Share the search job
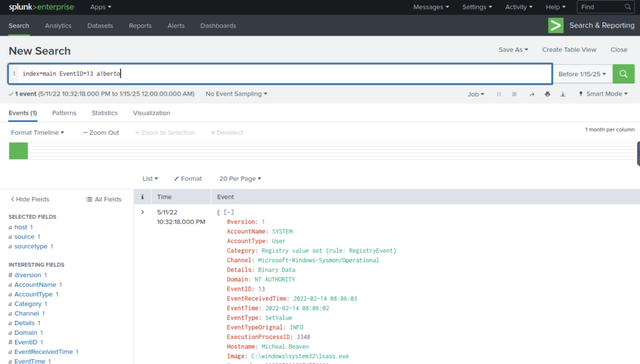 click(531, 94)
